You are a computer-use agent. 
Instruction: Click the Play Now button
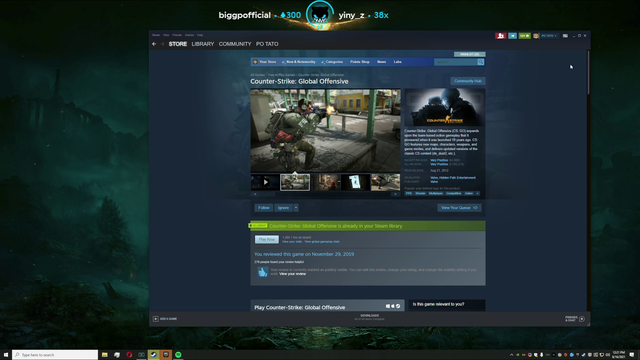click(x=267, y=240)
